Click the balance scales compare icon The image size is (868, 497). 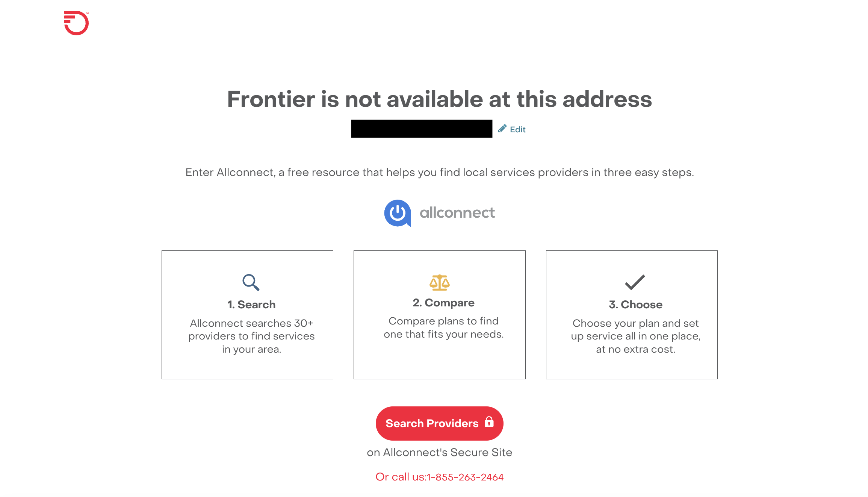(x=440, y=283)
